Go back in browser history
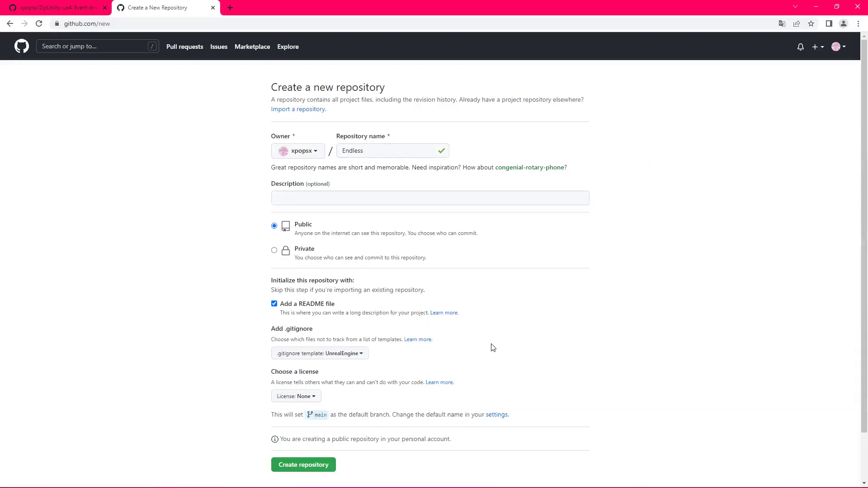 click(10, 23)
